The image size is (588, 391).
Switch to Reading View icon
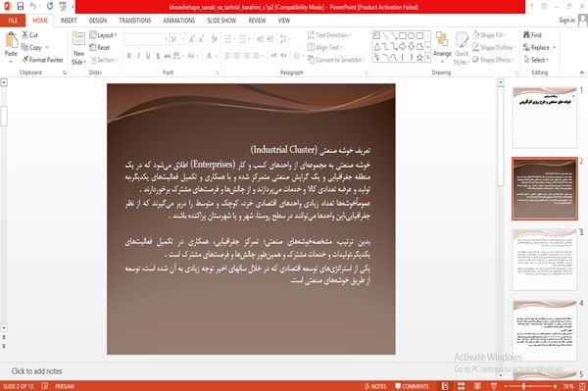pyautogui.click(x=477, y=386)
